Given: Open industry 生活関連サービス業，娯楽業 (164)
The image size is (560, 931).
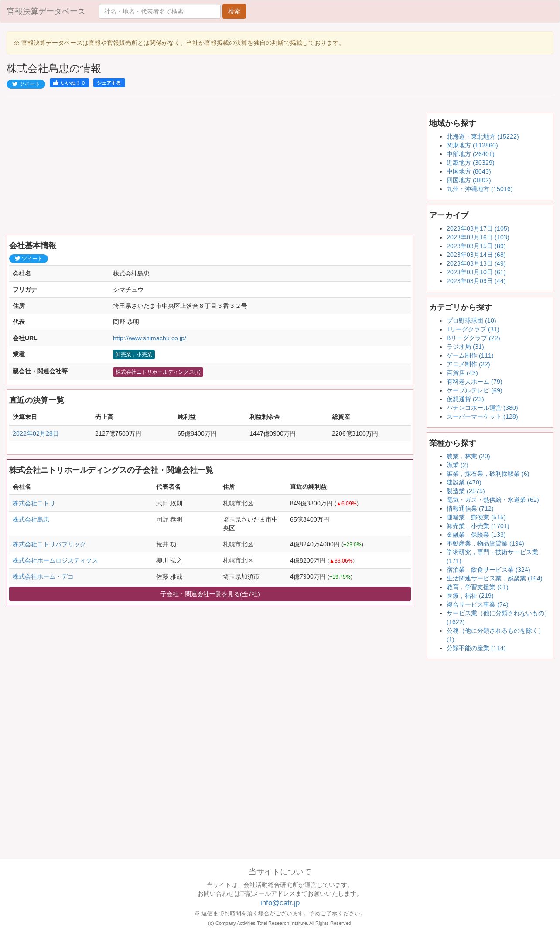Looking at the screenshot, I should pos(495,578).
